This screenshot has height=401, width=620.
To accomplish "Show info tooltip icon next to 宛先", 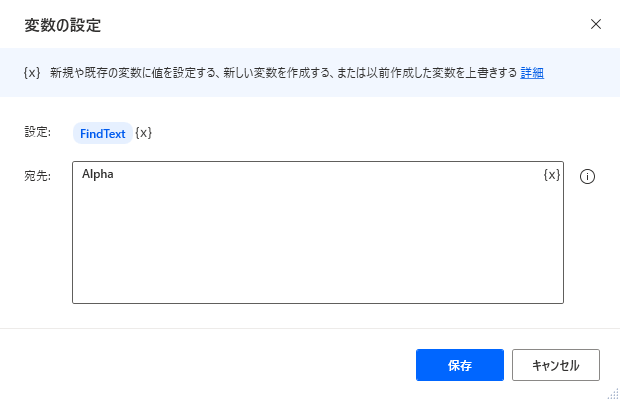I will click(587, 176).
